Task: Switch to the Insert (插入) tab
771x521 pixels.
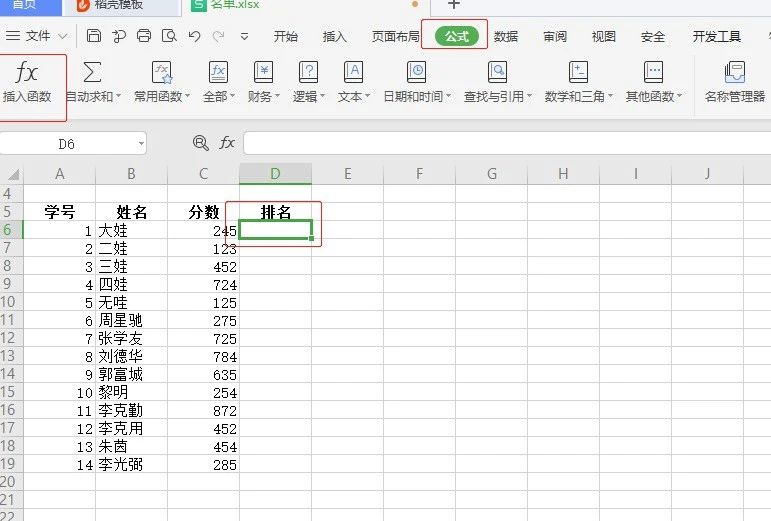Action: pyautogui.click(x=334, y=36)
